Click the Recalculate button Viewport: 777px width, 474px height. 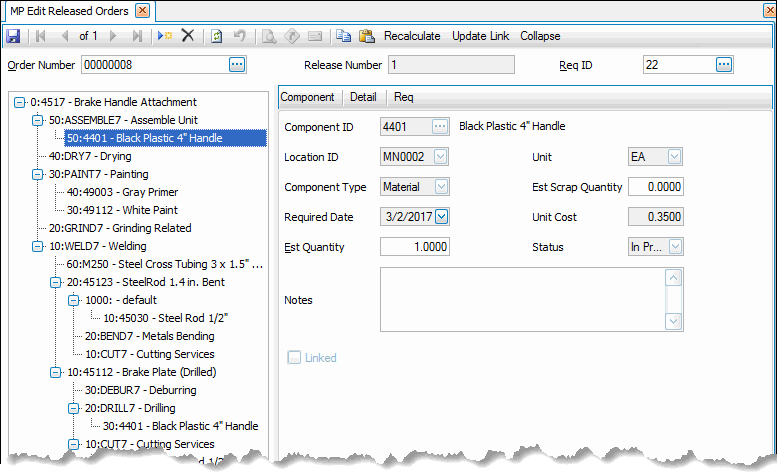tap(412, 36)
